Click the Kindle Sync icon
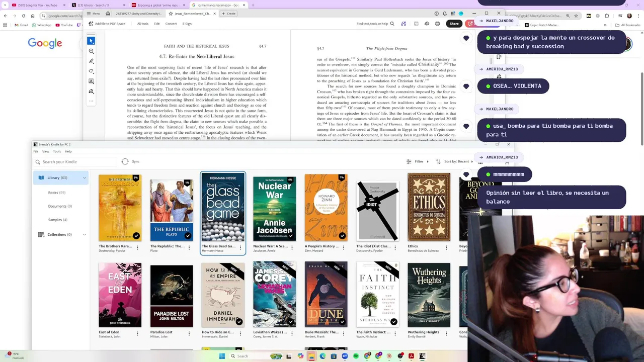 click(125, 161)
